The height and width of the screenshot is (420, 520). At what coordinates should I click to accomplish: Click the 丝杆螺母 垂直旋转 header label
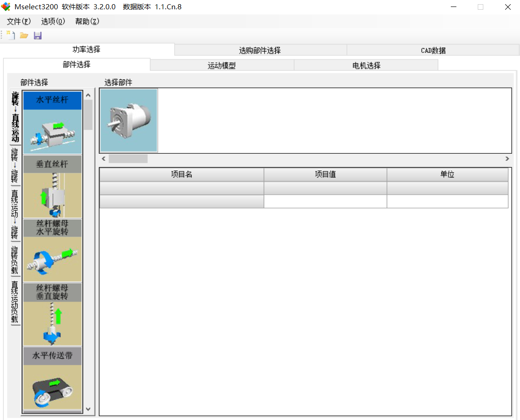click(x=52, y=292)
